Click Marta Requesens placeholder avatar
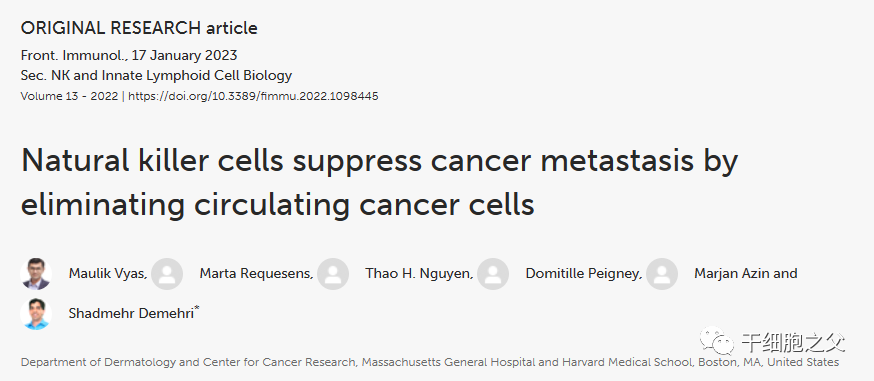 coord(167,273)
